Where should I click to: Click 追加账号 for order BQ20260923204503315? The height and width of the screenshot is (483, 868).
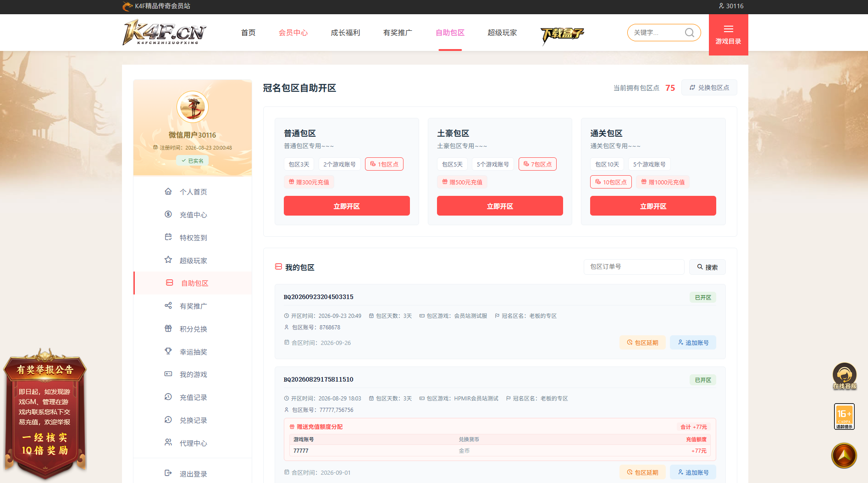click(x=693, y=343)
